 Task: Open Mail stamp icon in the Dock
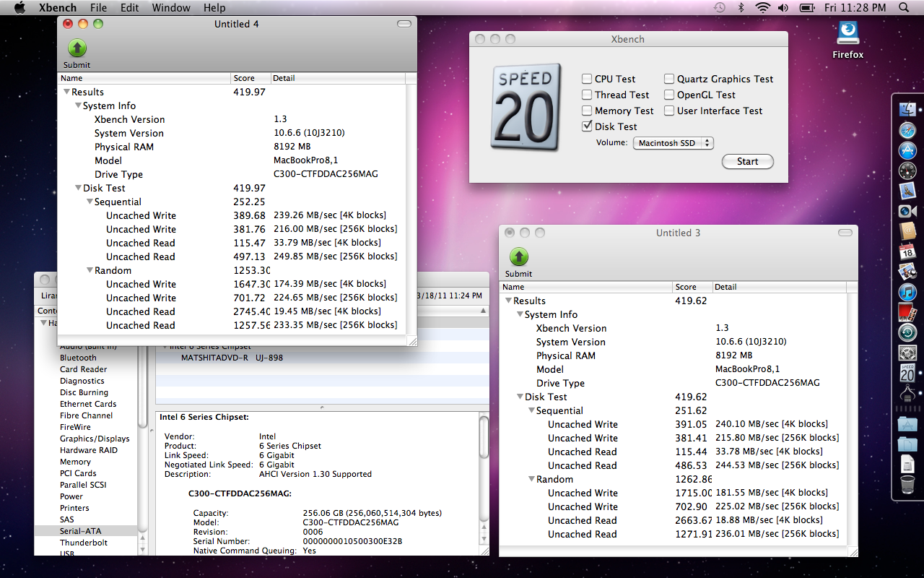907,191
